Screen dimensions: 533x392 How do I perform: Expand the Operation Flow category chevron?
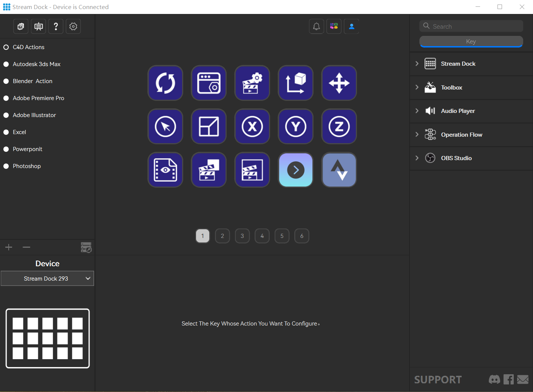[x=417, y=134]
